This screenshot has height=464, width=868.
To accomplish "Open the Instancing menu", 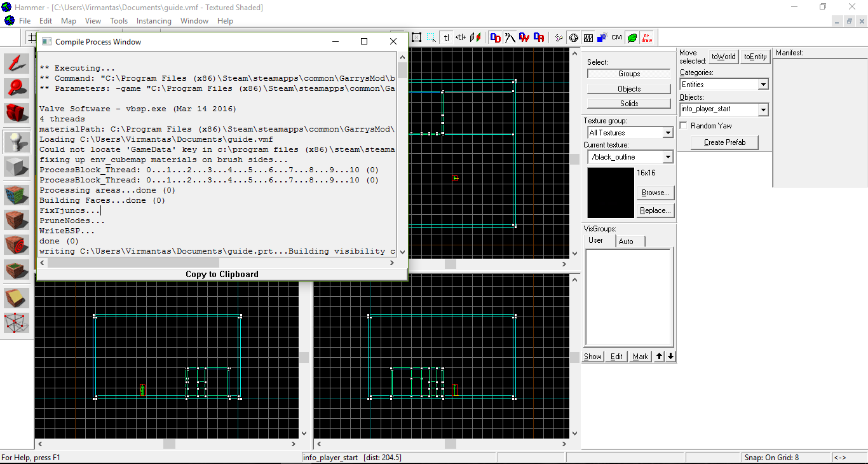I will pos(154,21).
